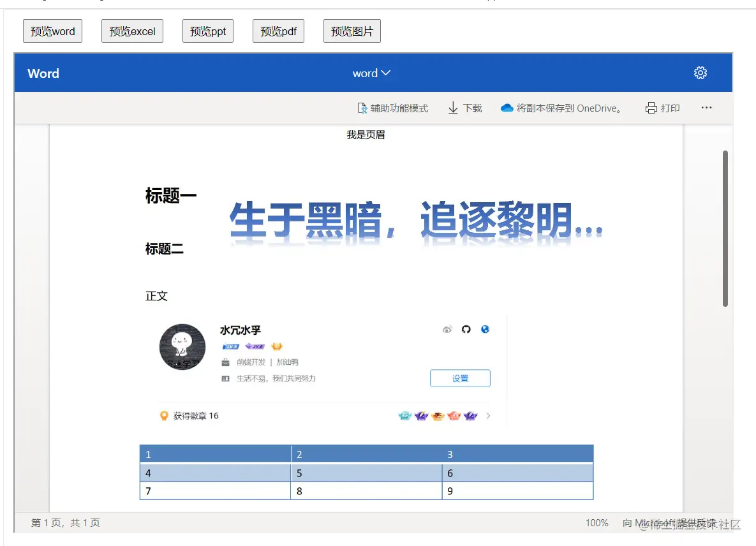
Task: Click the 预览图片 button
Action: point(352,31)
